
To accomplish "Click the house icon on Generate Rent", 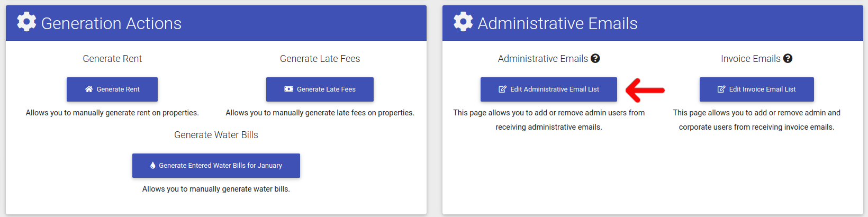I will [x=89, y=89].
